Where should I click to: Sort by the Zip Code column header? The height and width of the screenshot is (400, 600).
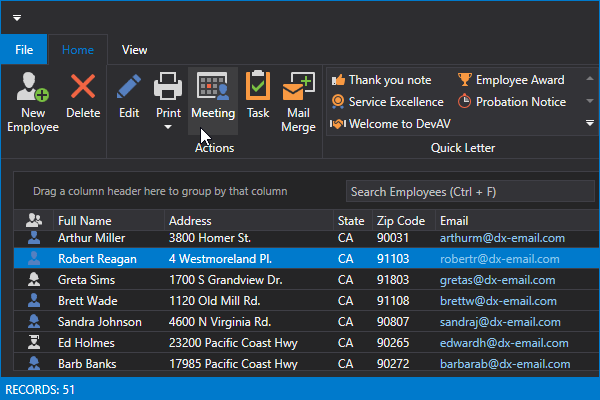pyautogui.click(x=401, y=221)
